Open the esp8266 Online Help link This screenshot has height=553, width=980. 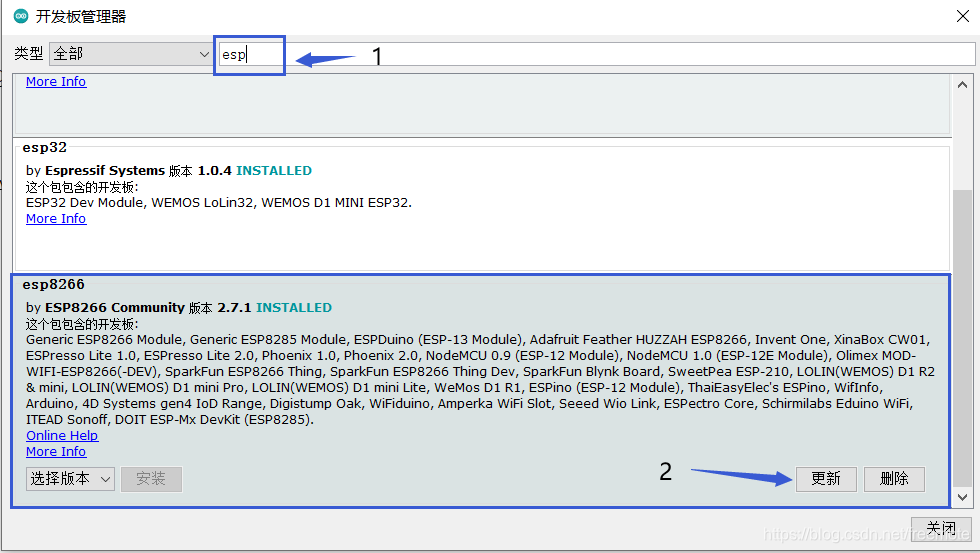pos(62,436)
